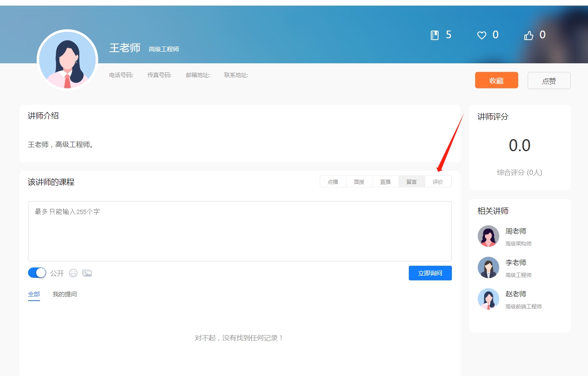Click 高级前端工程师 under 赵老师

click(524, 307)
